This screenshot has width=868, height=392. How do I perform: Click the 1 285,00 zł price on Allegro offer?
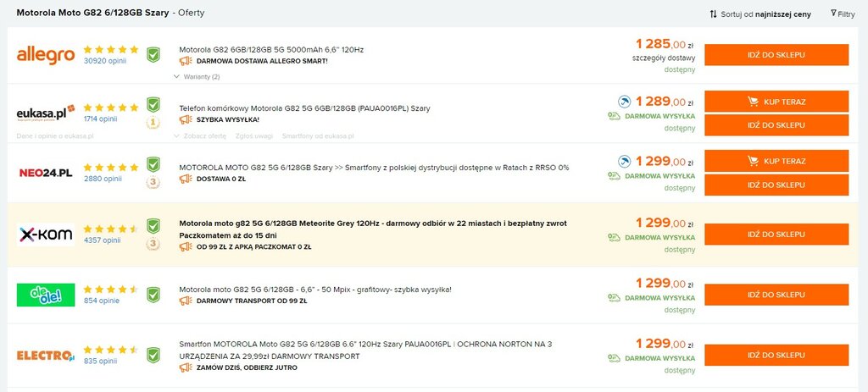(665, 44)
